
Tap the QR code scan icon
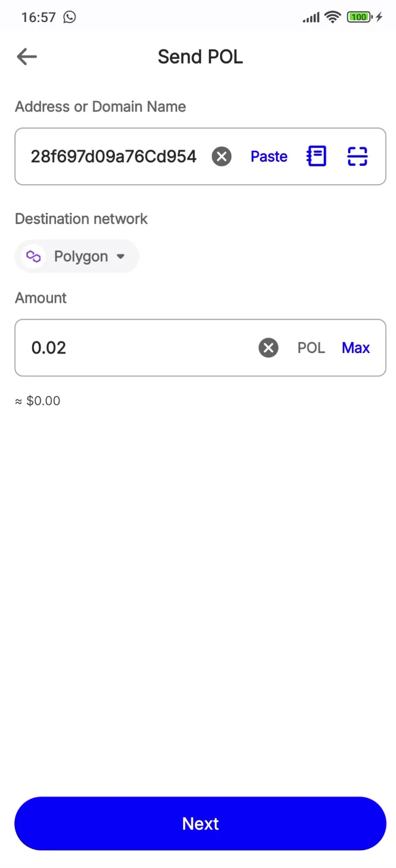point(357,156)
